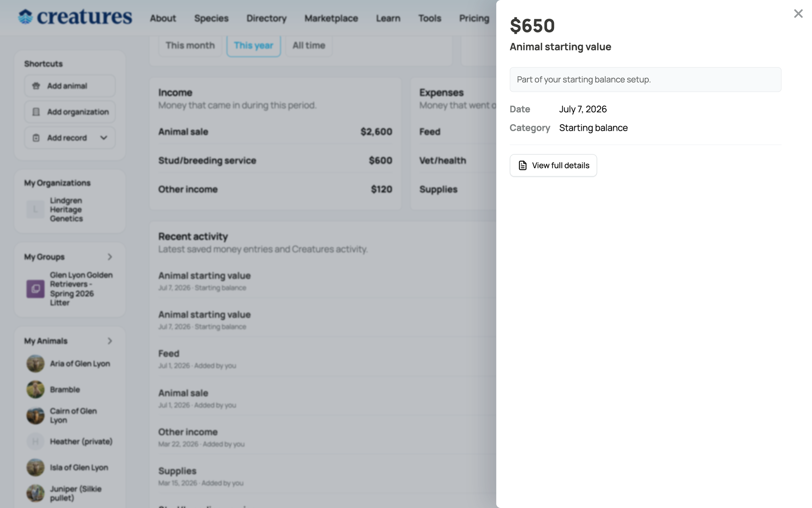Viewport: 812px width, 508px height.
Task: Click Heather's placeholder avatar
Action: 36,441
